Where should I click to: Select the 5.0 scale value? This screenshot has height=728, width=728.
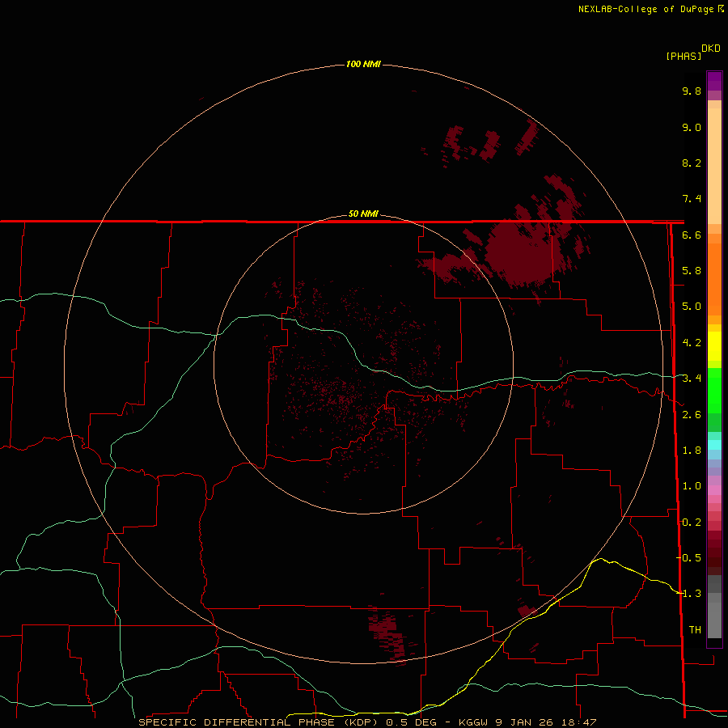click(692, 307)
